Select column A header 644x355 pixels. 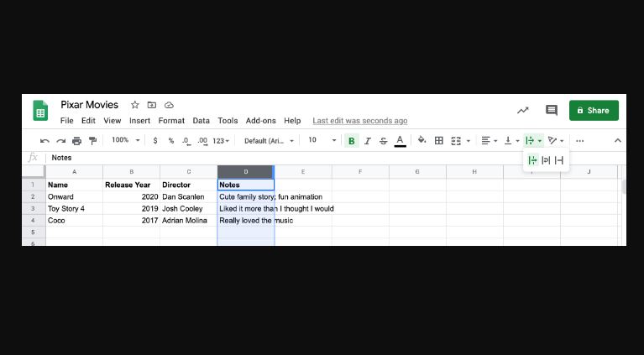[x=75, y=172]
